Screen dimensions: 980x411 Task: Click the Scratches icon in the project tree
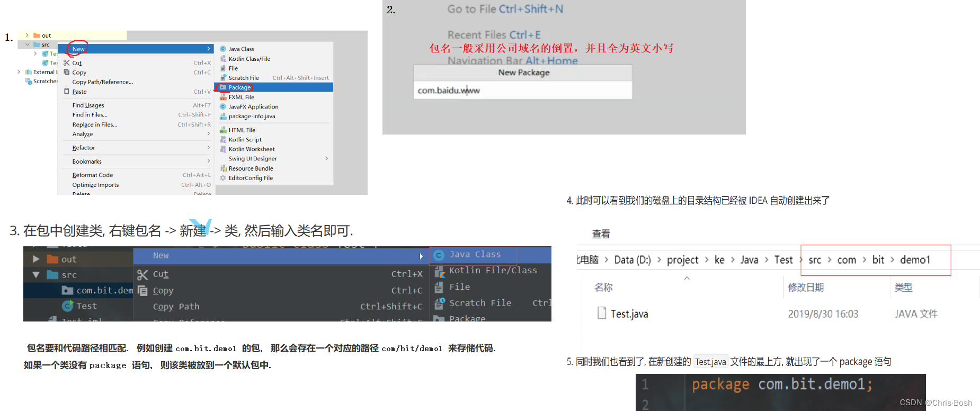tap(29, 81)
